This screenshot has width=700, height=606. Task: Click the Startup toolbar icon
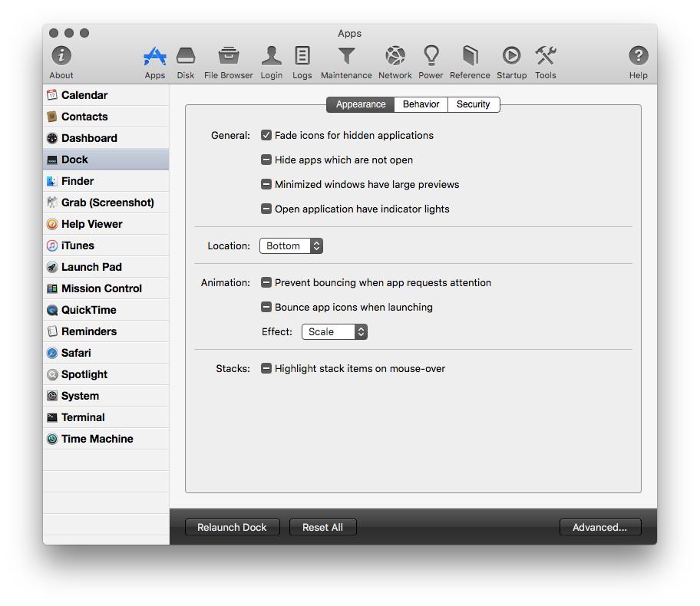(x=511, y=56)
